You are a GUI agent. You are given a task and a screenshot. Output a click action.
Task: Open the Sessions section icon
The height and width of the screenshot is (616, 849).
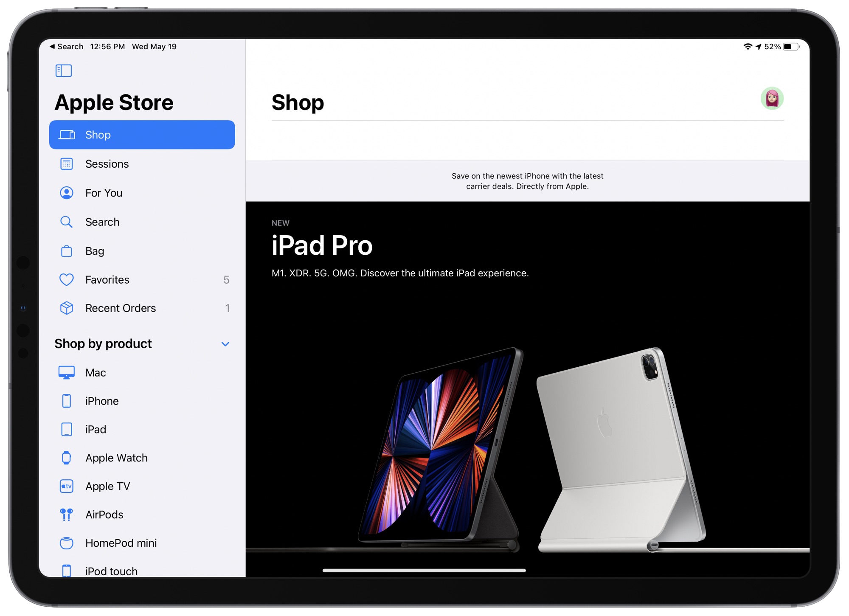pos(67,163)
